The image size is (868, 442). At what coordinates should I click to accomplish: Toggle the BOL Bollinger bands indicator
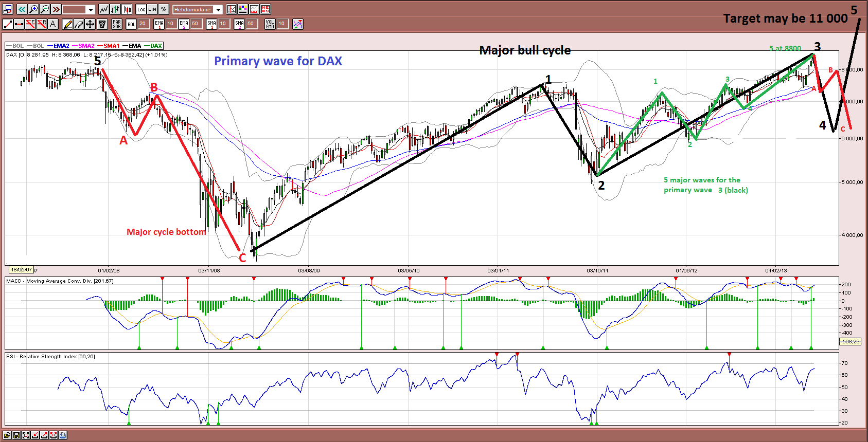pos(131,24)
